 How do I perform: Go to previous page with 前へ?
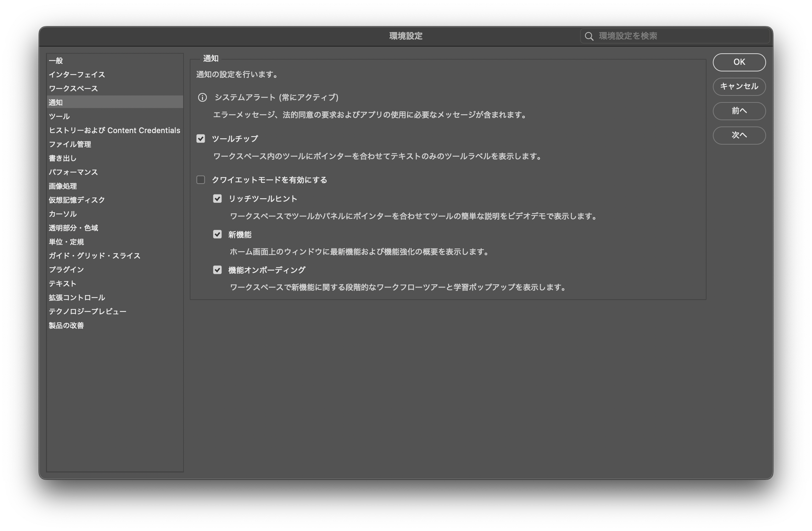739,111
